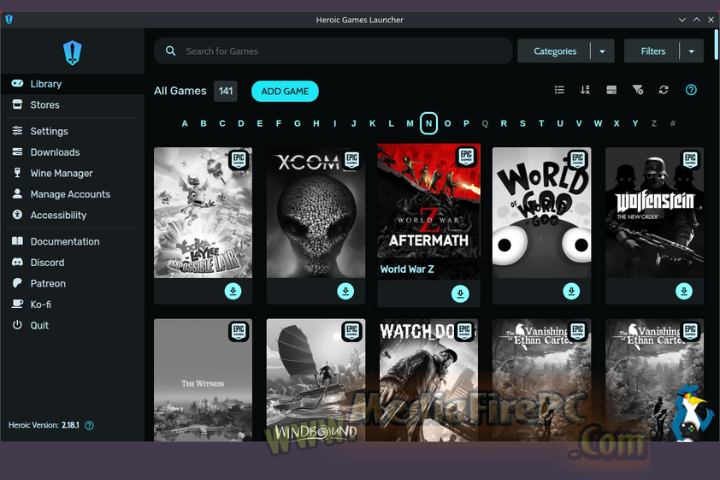Filter games by letter S
This screenshot has width=720, height=480.
[x=523, y=124]
